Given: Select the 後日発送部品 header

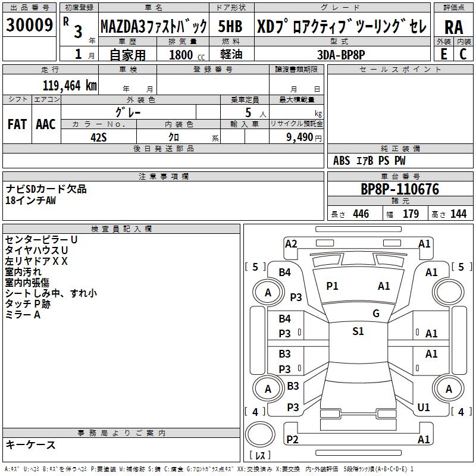Looking at the screenshot, I should click(x=163, y=148).
